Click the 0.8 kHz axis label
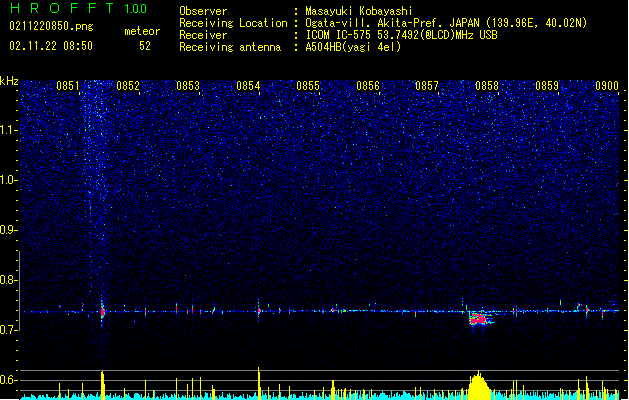The height and width of the screenshot is (400, 629). 9,280
